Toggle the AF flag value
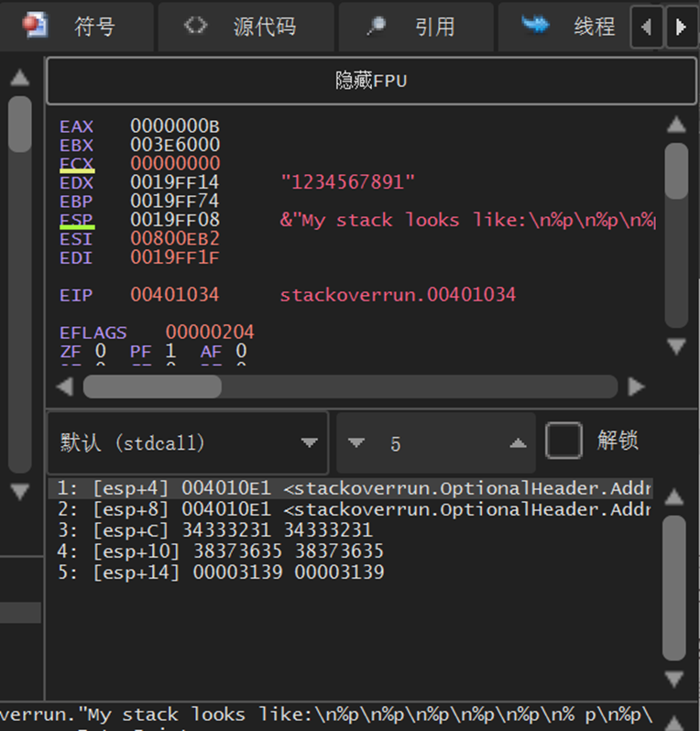This screenshot has width=700, height=731. [x=241, y=351]
